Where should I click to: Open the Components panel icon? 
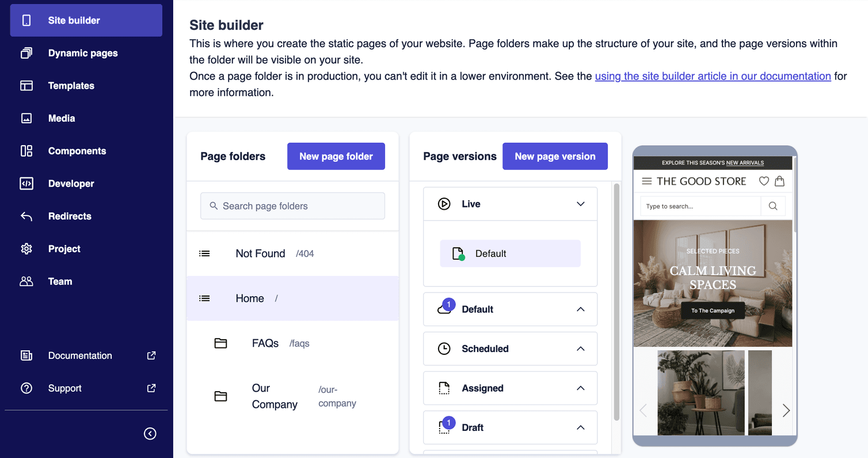tap(26, 150)
